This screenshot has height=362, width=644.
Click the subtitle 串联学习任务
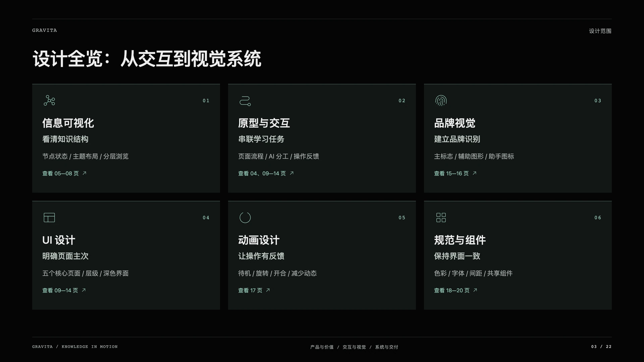261,139
